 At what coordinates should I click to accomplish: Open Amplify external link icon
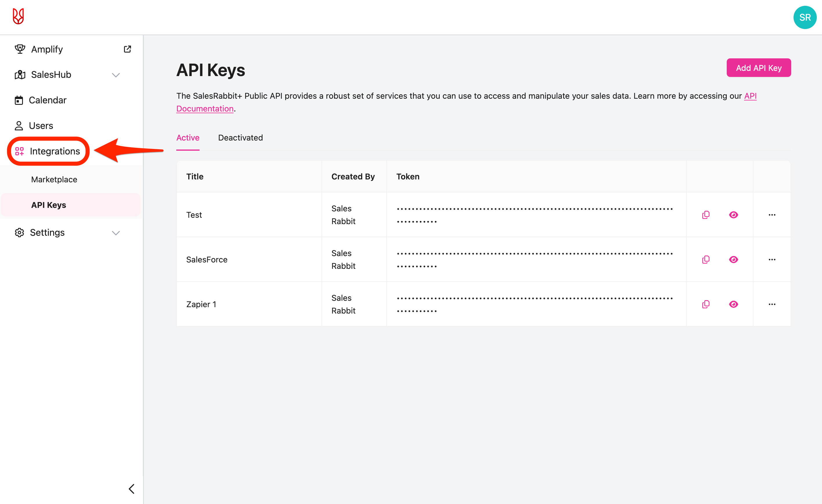127,49
